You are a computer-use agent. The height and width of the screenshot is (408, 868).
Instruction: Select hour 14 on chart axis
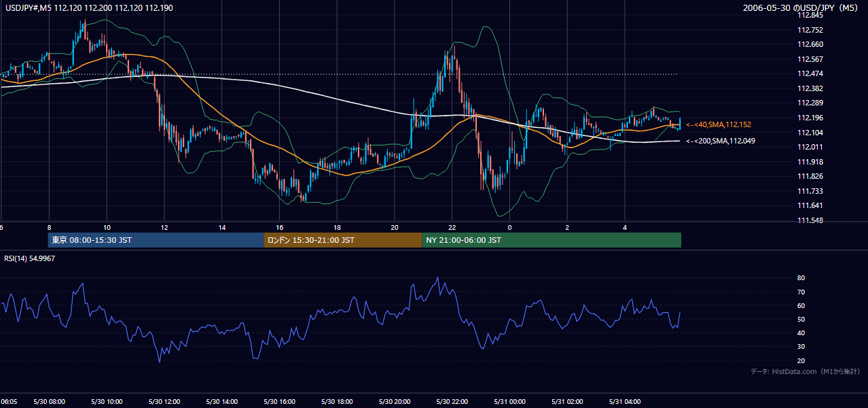[x=222, y=227]
